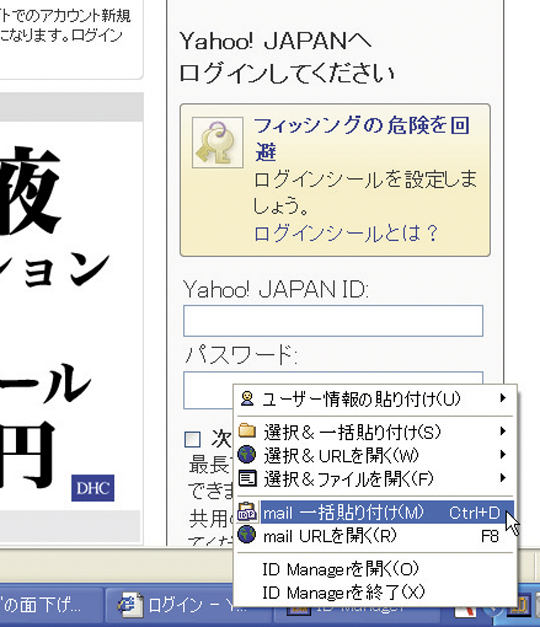Switch to the の面下げ... taskbar button
Viewport: 540px width, 627px height.
(x=50, y=605)
